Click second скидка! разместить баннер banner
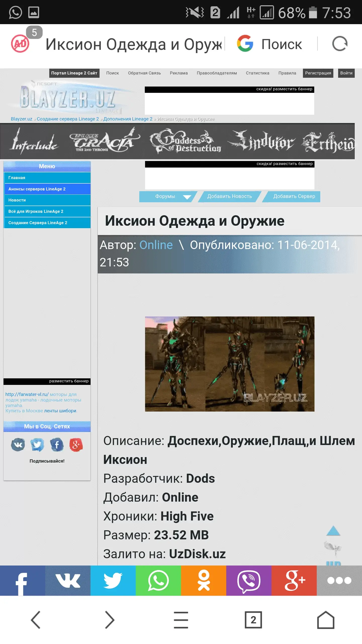362x644 pixels. point(230,175)
